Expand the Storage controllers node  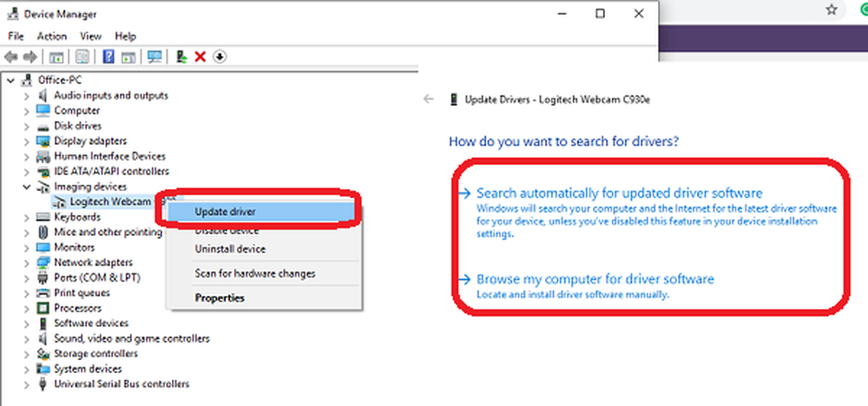[27, 354]
